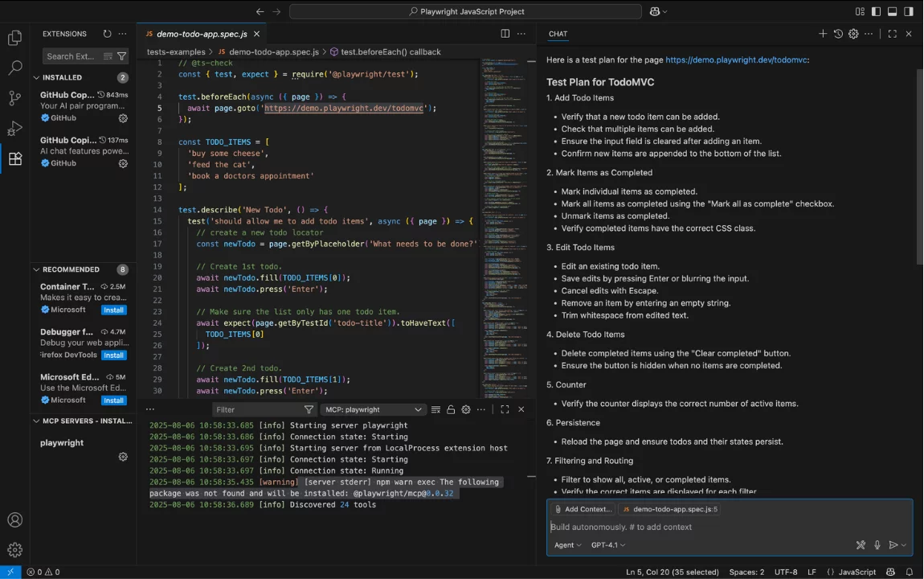Click the Search icon in activity bar

(x=14, y=68)
